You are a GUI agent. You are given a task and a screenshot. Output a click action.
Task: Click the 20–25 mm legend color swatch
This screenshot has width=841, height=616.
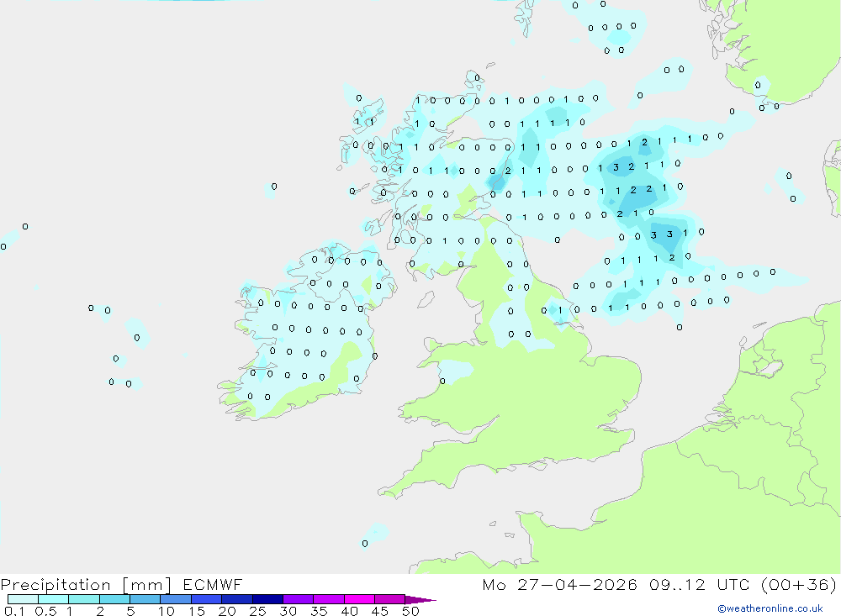(x=236, y=599)
